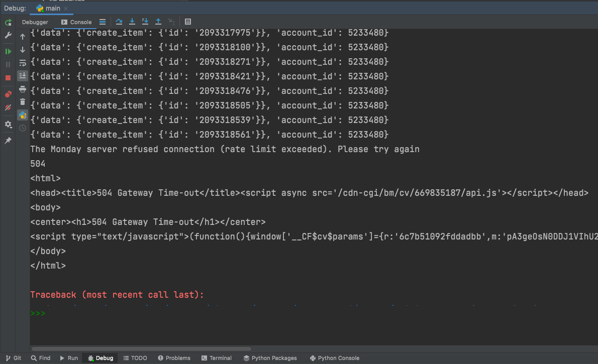Open the Git tool window

click(14, 358)
